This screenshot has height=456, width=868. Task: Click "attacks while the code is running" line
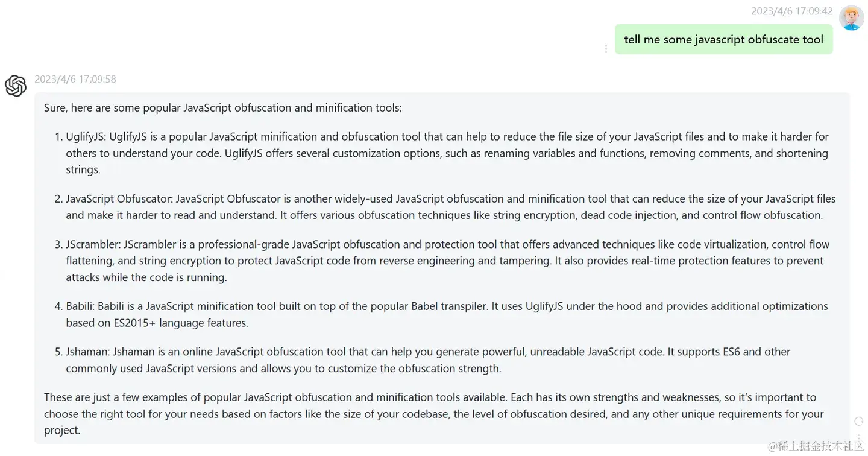click(x=146, y=277)
